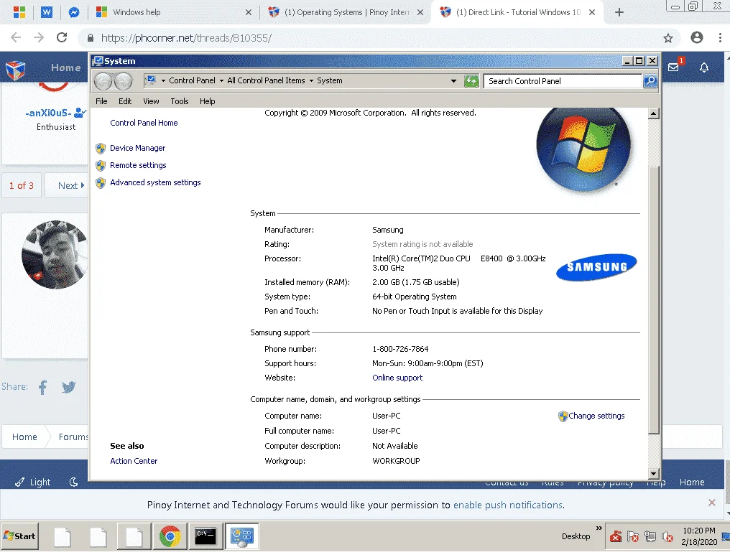Click the shield icon beside Change settings
Viewport: 730px width, 560px height.
coord(563,416)
